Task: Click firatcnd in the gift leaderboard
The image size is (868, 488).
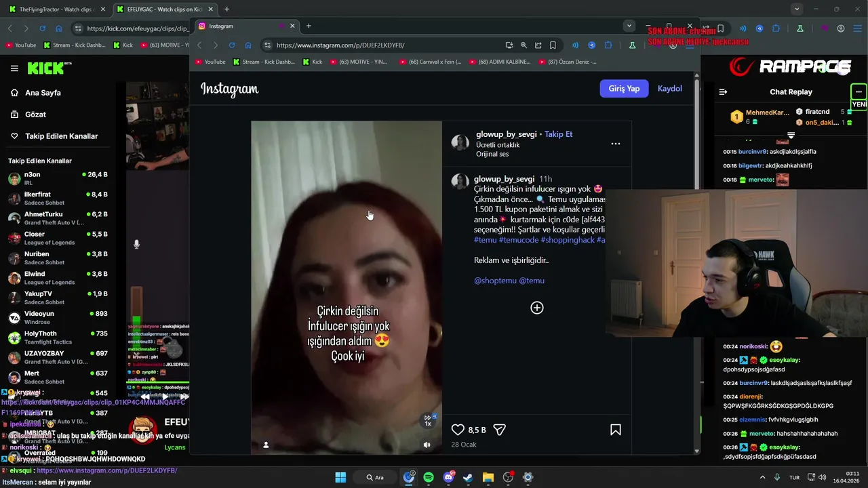Action: 817,112
